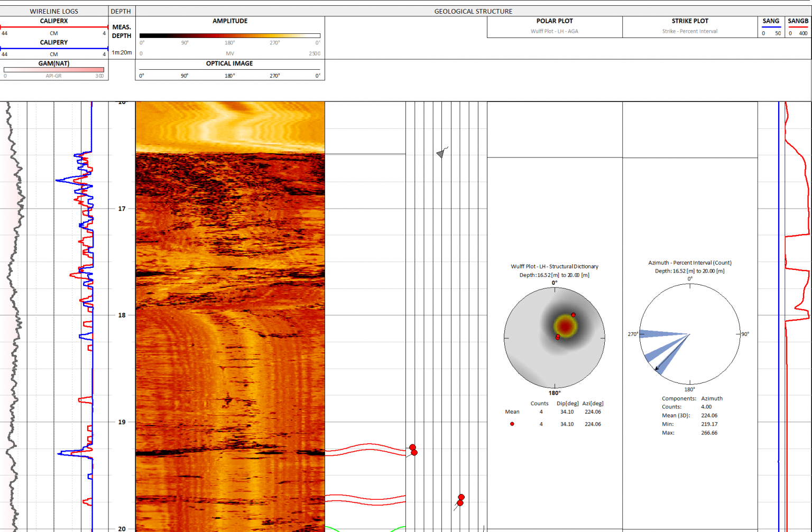
Task: Click the AMPLITUDE color scale bar
Action: [x=229, y=35]
